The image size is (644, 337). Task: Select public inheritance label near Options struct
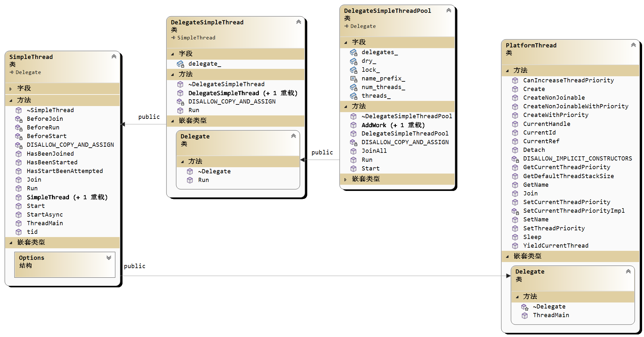click(135, 266)
